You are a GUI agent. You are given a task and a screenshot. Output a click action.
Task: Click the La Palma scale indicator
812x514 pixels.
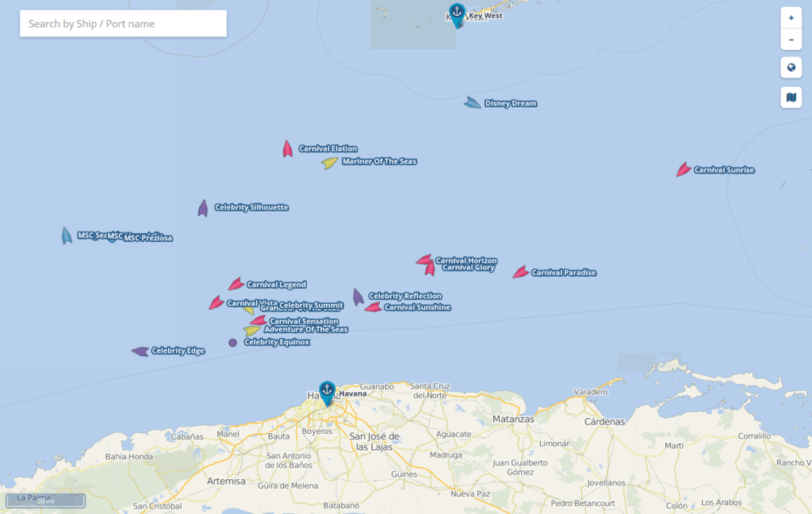click(x=45, y=500)
